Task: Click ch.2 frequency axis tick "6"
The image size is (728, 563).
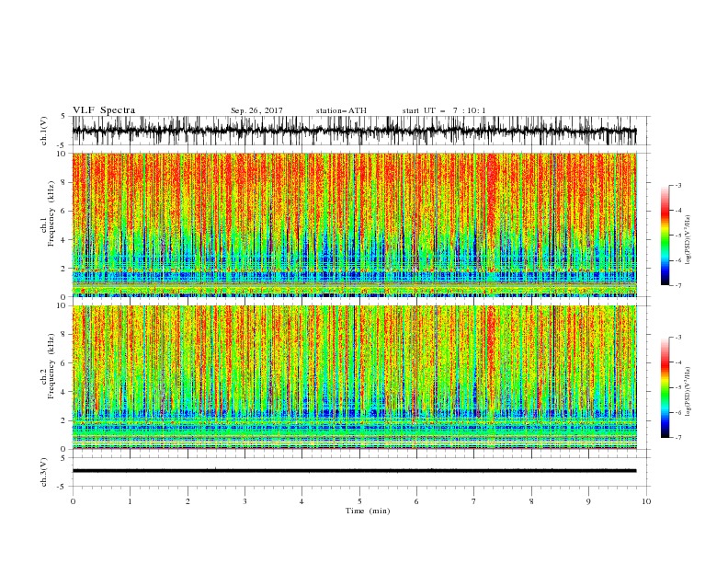Action: [x=63, y=363]
